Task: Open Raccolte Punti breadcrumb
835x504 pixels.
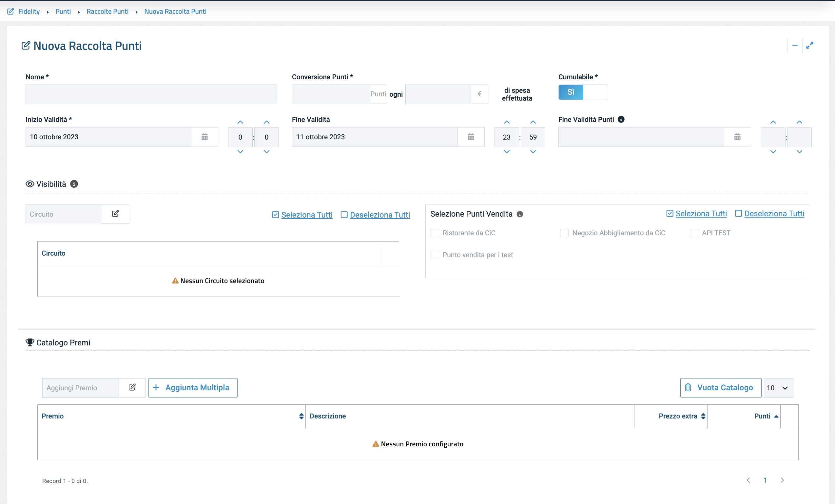Action: point(107,11)
